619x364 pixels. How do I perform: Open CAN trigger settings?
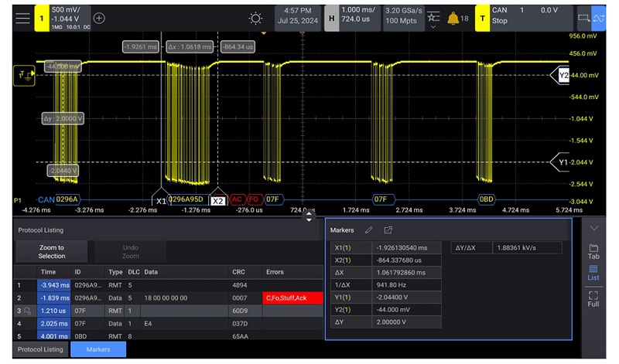(531, 18)
